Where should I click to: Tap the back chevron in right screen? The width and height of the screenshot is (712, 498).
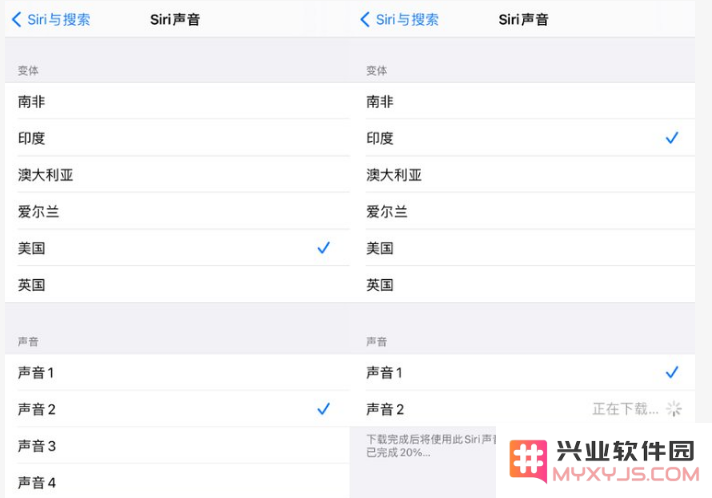(x=365, y=20)
